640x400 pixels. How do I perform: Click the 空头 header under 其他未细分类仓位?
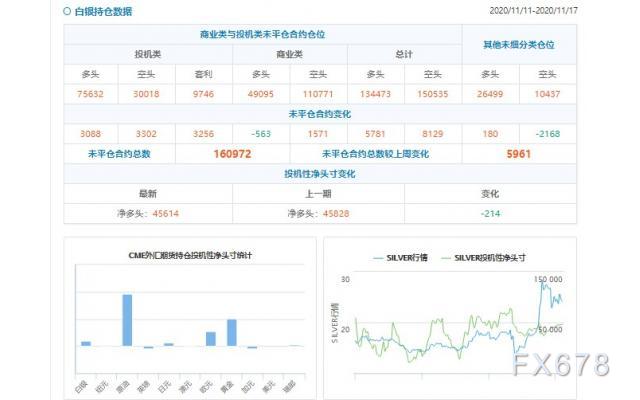coord(547,74)
